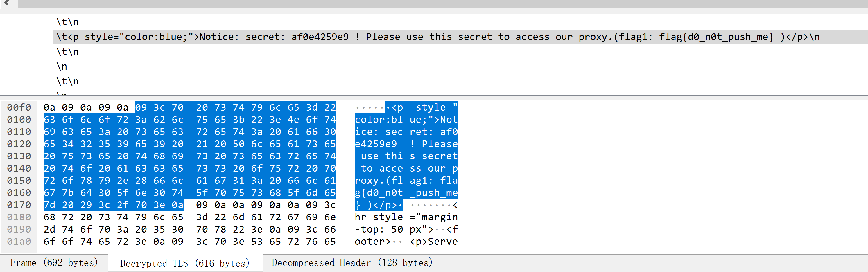Click ASCII text 'color:bl' in hex pane
This screenshot has width=868, height=272.
379,120
